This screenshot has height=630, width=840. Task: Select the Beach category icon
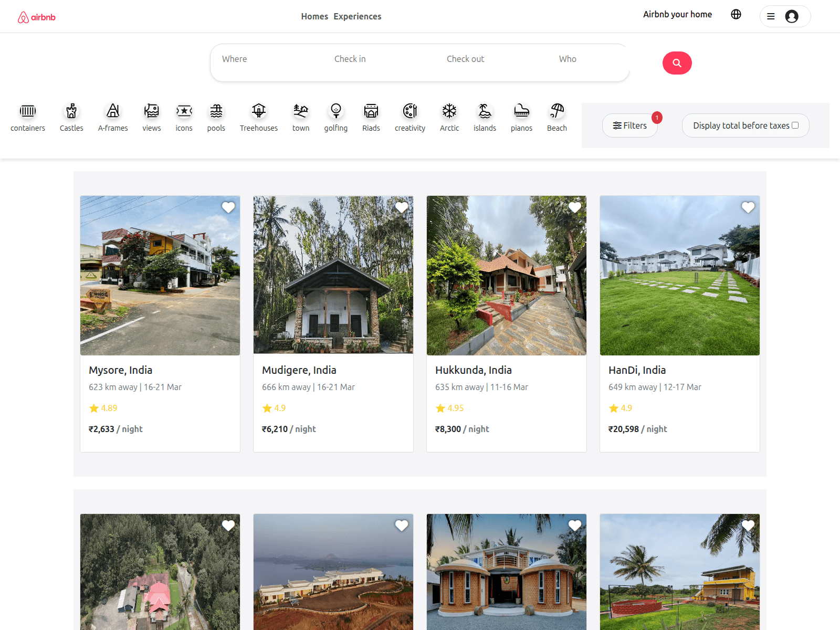[x=557, y=111]
